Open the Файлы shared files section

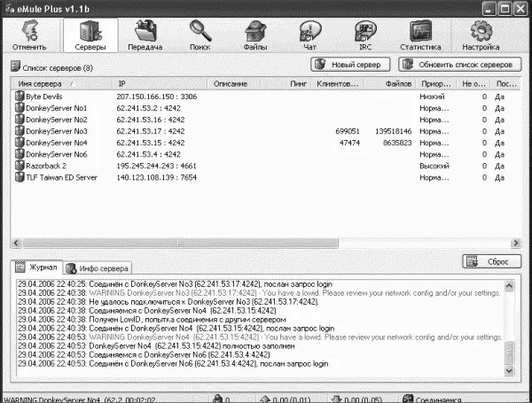click(255, 35)
